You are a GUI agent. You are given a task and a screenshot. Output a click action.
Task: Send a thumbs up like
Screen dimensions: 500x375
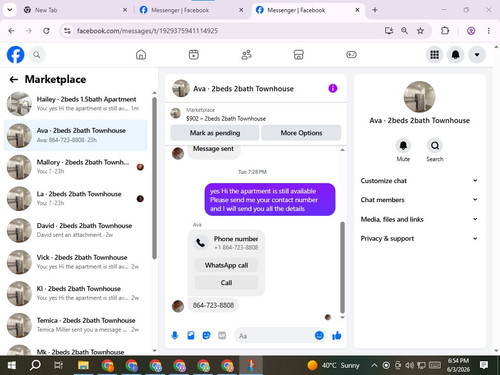(337, 335)
